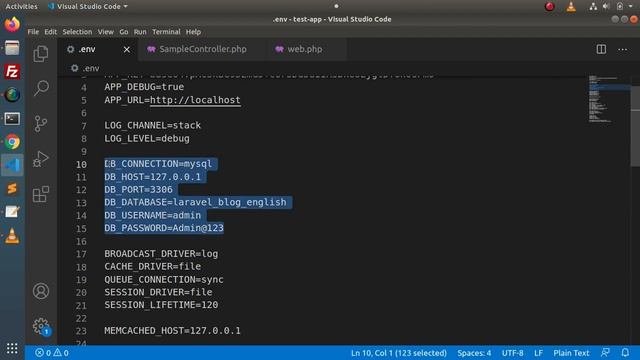Click the feedback icon in status bar
The width and height of the screenshot is (640, 360).
tap(605, 353)
